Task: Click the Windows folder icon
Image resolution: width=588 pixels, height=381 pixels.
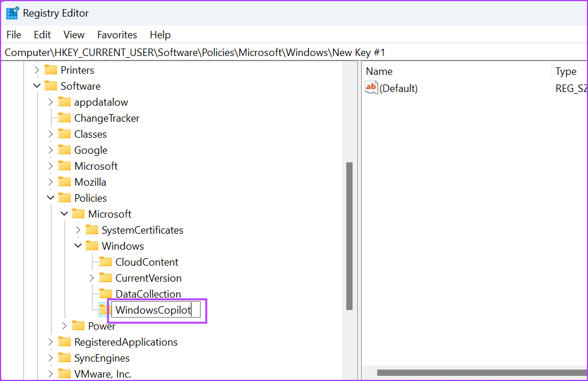Action: click(x=92, y=246)
